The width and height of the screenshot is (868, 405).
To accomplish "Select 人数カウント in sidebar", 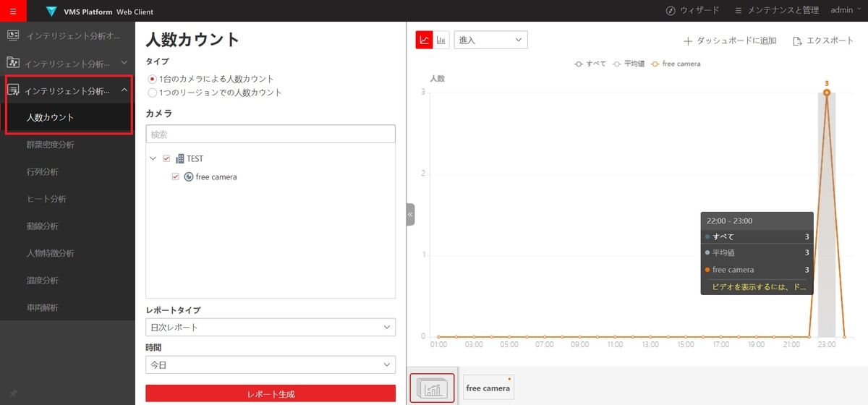I will click(x=67, y=117).
